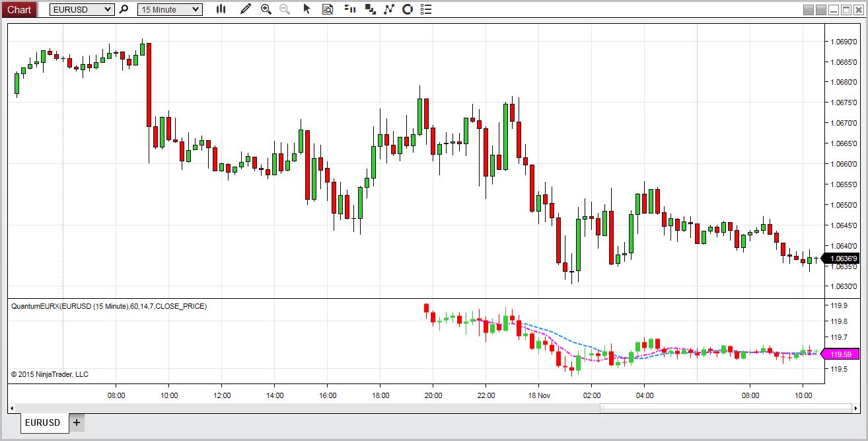Click the 02:00 time axis label
This screenshot has height=441, width=868.
point(592,395)
